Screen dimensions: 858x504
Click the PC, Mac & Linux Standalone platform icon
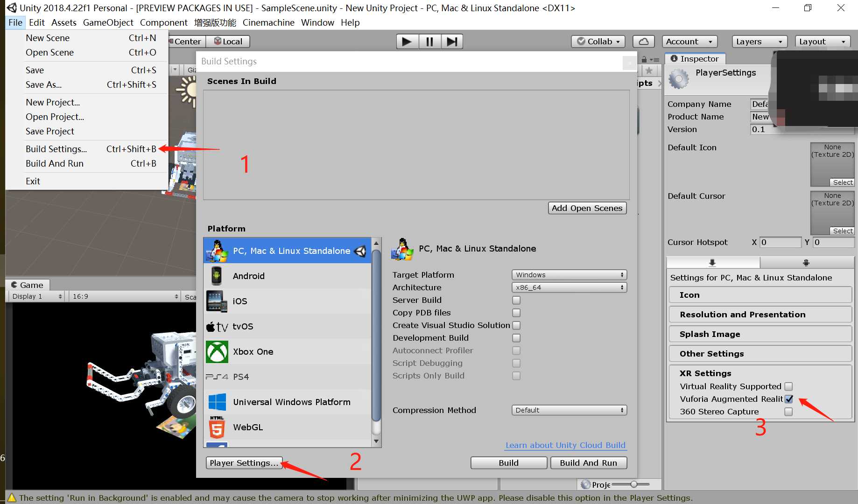point(217,251)
